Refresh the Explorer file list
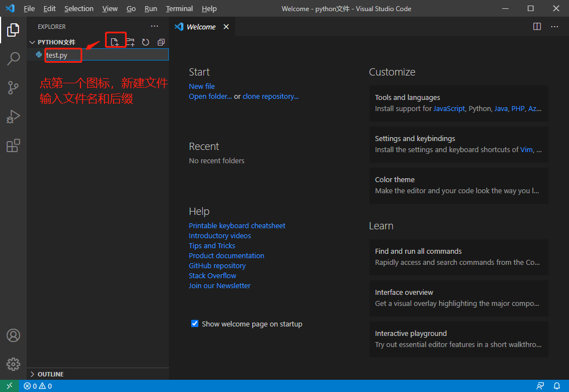Viewport: 569px width, 392px height. tap(146, 42)
